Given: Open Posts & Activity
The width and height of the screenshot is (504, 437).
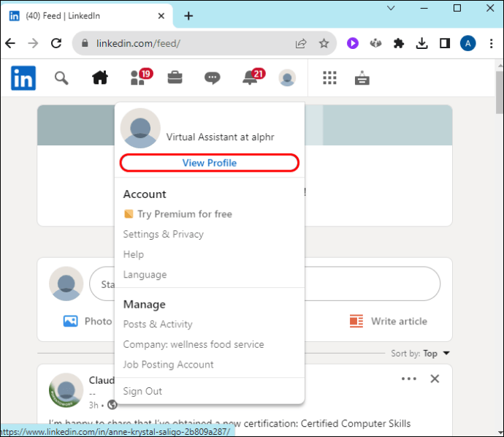Looking at the screenshot, I should [158, 324].
